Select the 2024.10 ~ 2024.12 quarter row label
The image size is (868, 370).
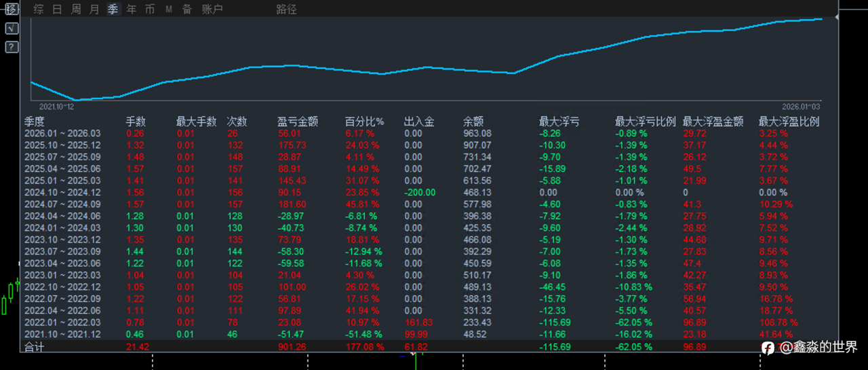[x=62, y=192]
